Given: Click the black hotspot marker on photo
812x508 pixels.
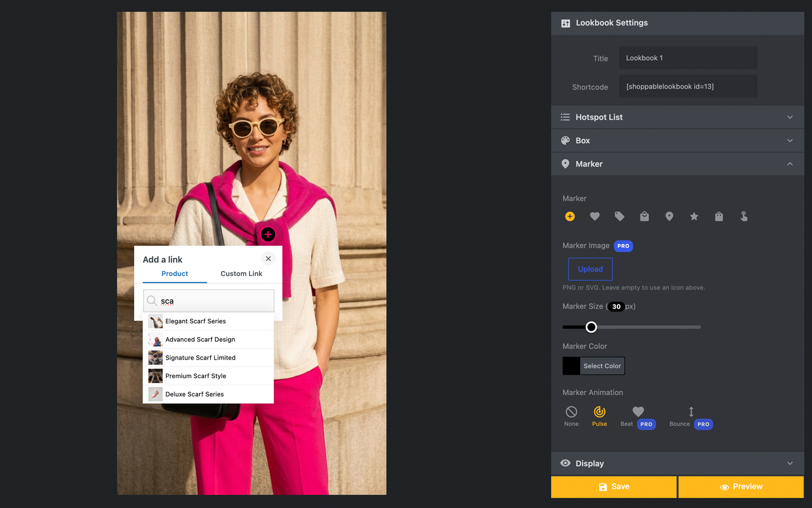Looking at the screenshot, I should tap(268, 234).
